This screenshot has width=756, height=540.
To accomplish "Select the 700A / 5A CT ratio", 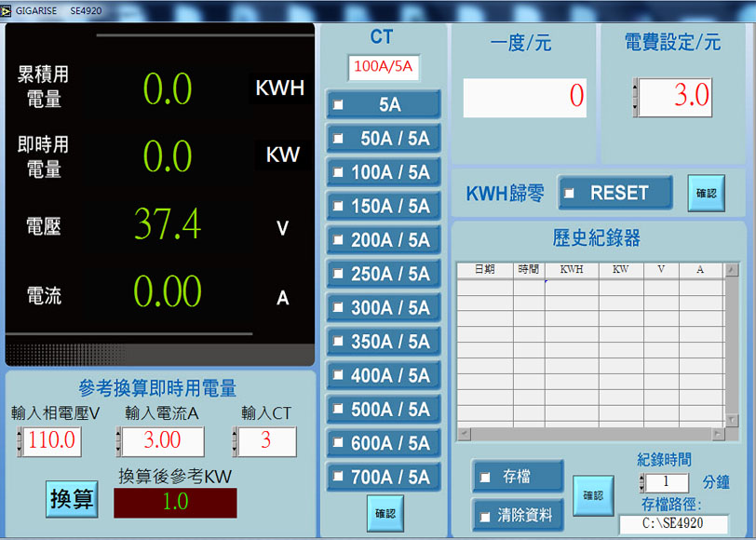I will (384, 477).
